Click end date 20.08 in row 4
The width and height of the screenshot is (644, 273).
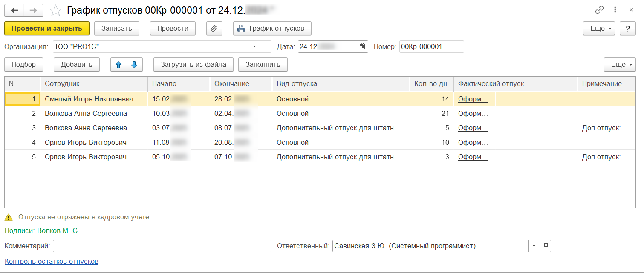pyautogui.click(x=241, y=143)
